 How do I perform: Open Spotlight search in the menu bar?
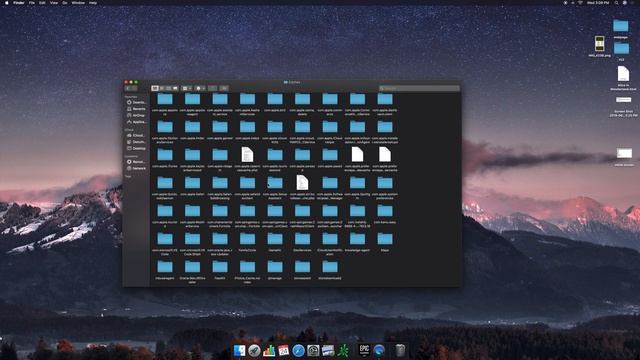[616, 2]
